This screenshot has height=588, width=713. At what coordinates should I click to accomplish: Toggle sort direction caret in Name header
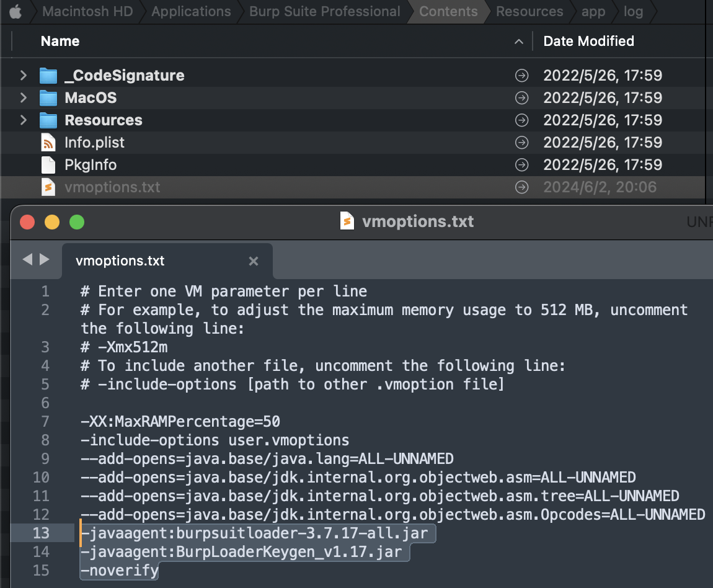(x=518, y=42)
